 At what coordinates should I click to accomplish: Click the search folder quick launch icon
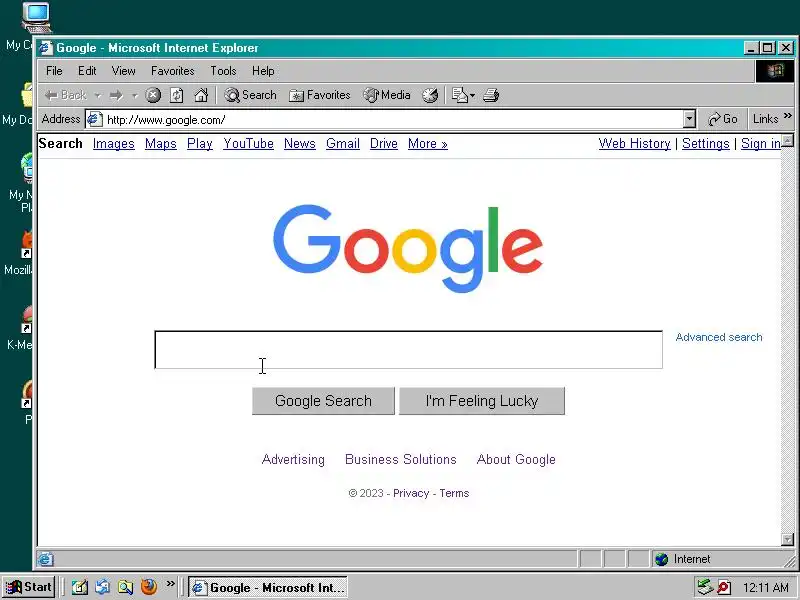pyautogui.click(x=126, y=587)
